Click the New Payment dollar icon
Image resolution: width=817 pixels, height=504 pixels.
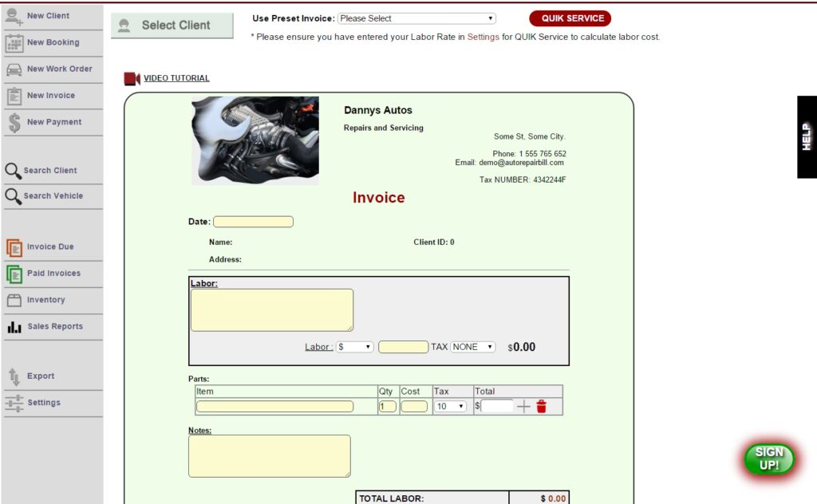pyautogui.click(x=14, y=123)
